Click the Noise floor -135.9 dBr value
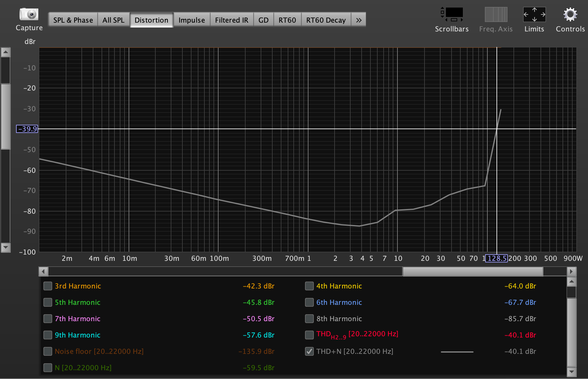Image resolution: width=588 pixels, height=379 pixels. [256, 351]
